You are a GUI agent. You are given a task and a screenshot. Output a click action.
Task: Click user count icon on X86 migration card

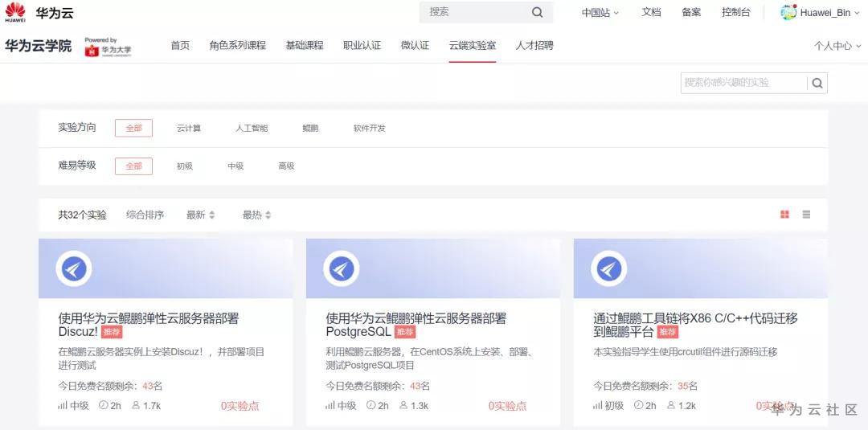(671, 405)
